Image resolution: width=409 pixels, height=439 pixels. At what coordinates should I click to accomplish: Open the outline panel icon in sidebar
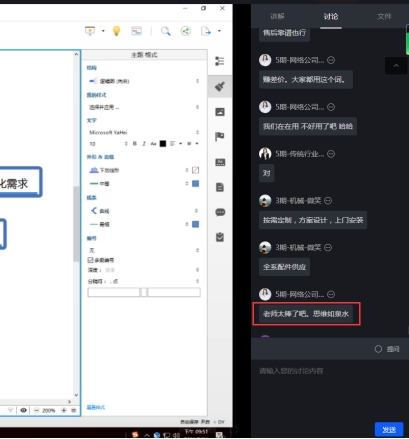[x=220, y=61]
